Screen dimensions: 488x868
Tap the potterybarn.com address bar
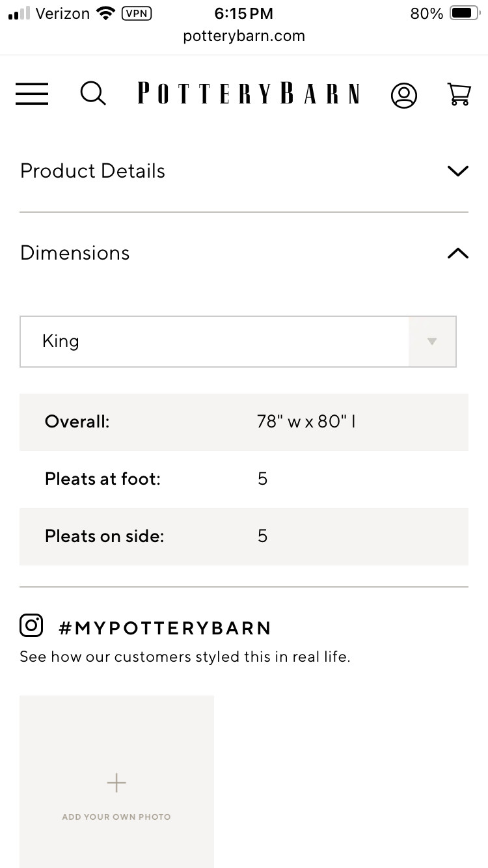244,36
